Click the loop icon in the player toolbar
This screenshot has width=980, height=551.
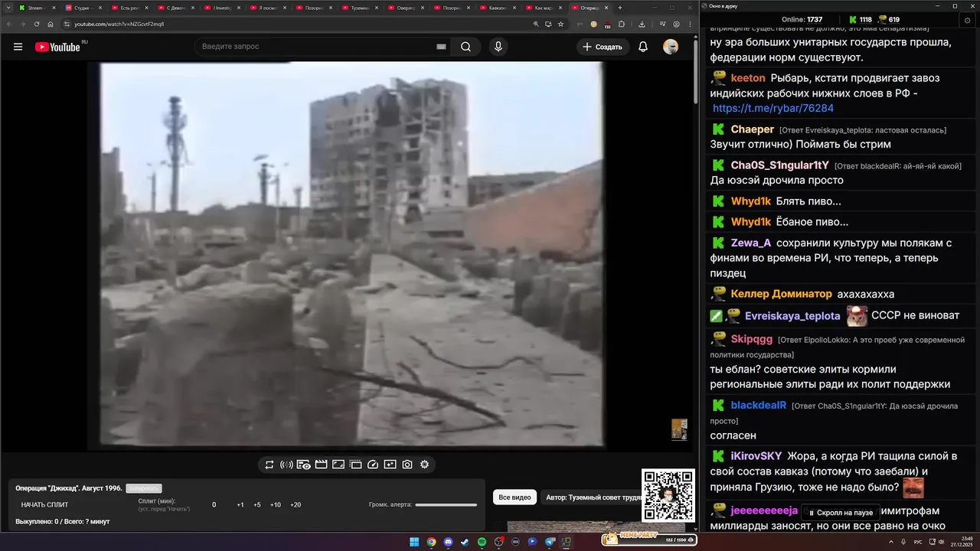[269, 465]
